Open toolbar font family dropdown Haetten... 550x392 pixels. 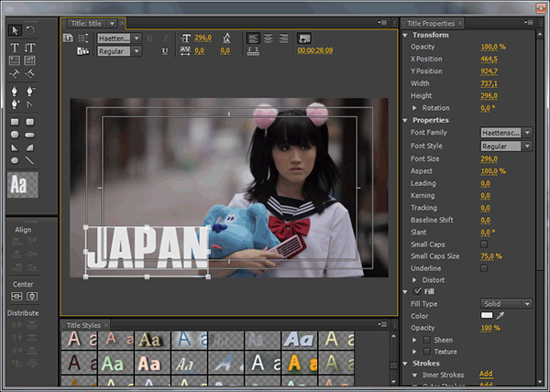pos(119,38)
